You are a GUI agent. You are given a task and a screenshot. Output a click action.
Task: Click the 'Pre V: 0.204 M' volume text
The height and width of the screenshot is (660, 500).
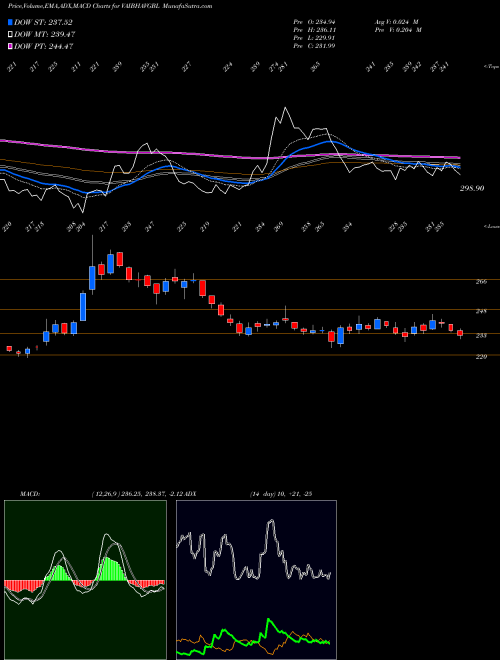click(x=398, y=30)
